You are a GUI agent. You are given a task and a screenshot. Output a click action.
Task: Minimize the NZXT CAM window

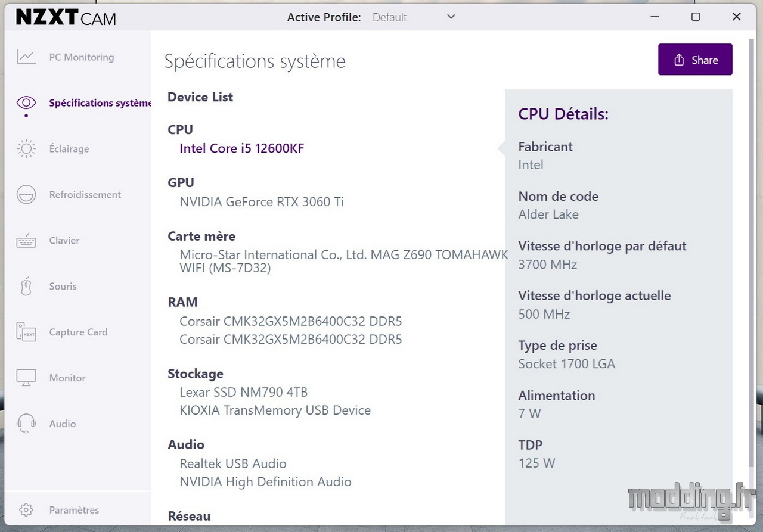point(655,17)
